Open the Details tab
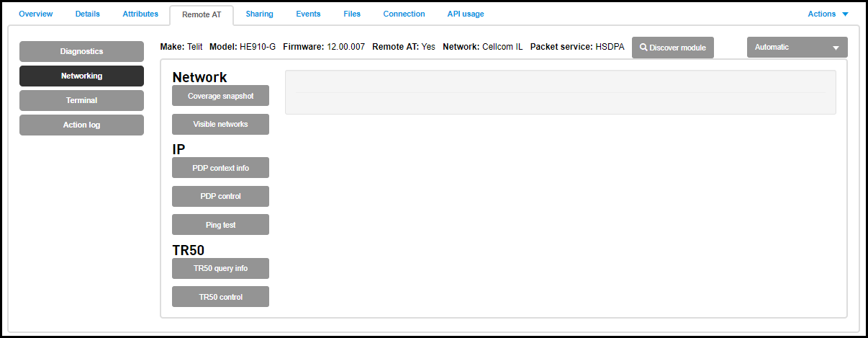868x338 pixels. coord(88,14)
